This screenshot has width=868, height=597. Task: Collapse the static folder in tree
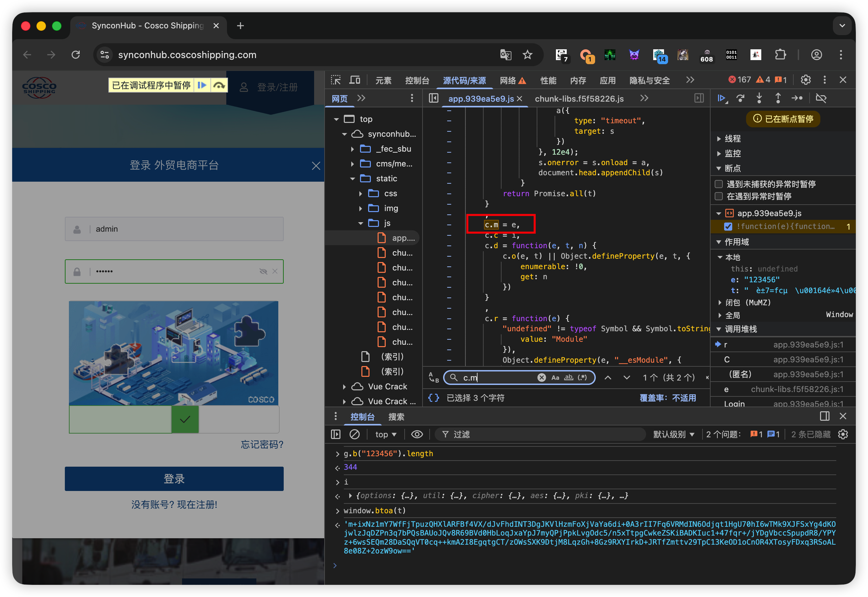click(x=353, y=179)
